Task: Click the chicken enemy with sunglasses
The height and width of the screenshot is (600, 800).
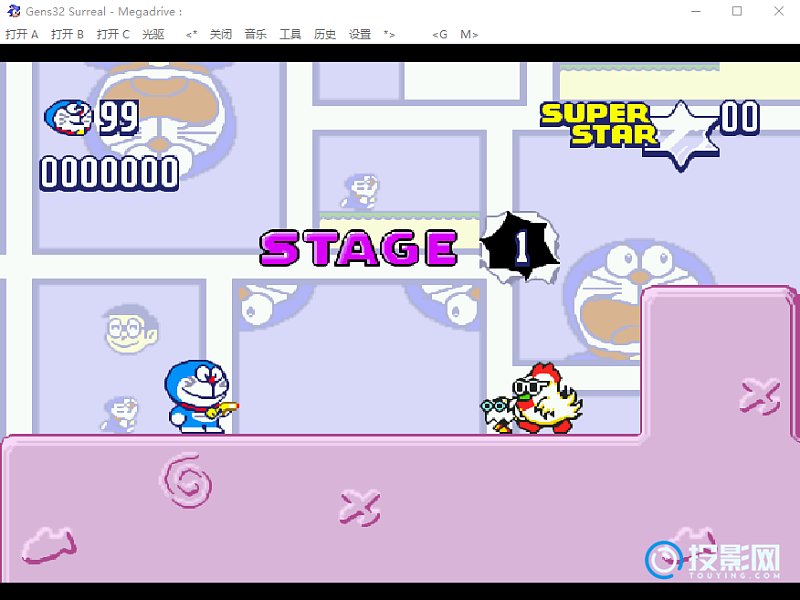Action: coord(546,398)
